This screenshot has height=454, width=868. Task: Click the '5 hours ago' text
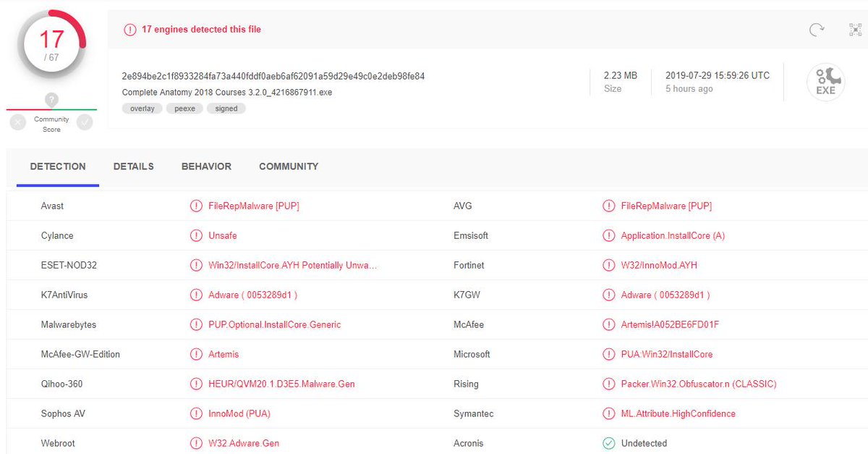pos(689,89)
